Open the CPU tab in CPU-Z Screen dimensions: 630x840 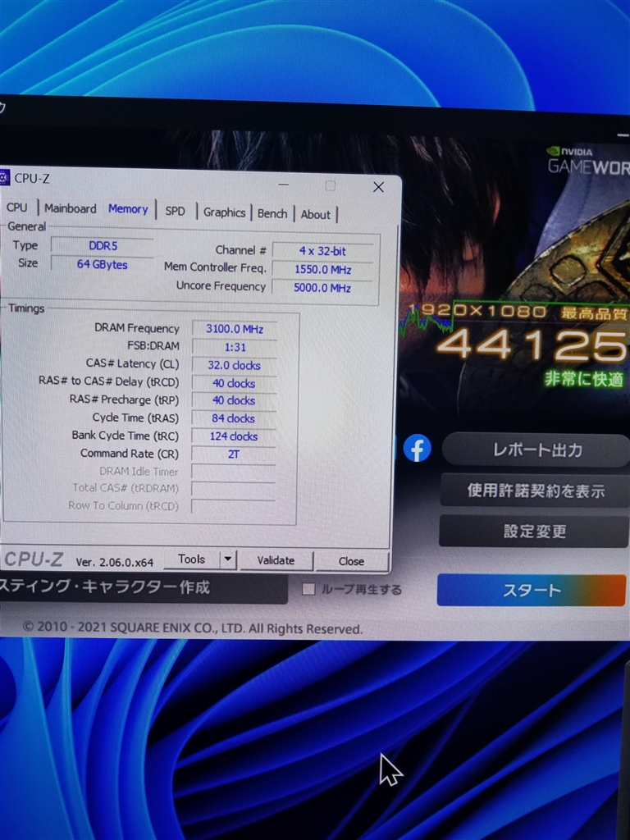[16, 208]
